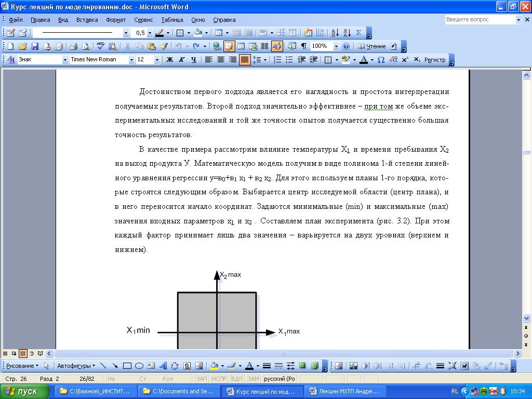Click the Регистр change case button
The image size is (532, 399).
click(435, 60)
